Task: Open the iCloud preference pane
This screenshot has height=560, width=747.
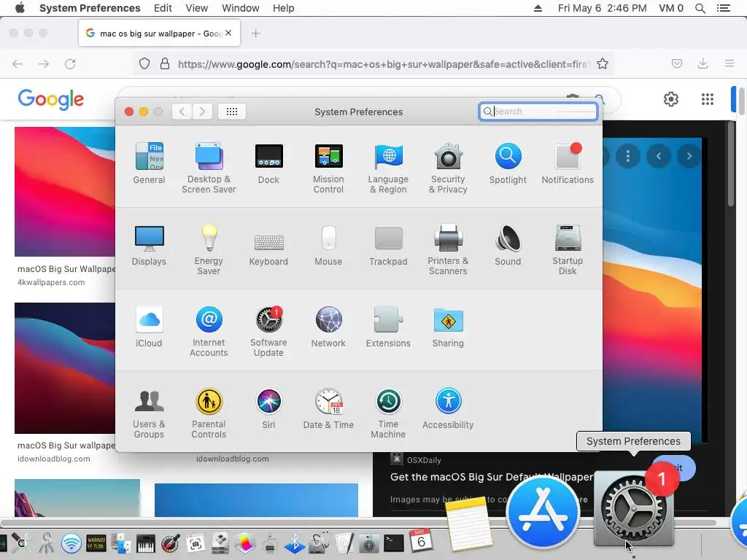Action: [149, 327]
